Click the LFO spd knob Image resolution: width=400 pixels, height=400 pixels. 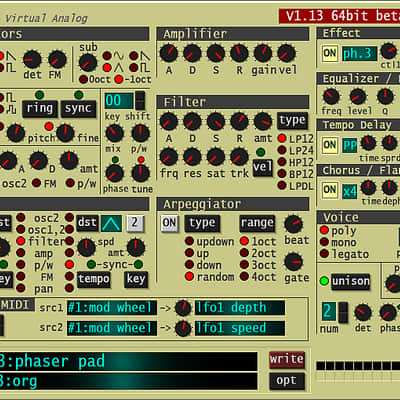click(x=87, y=247)
